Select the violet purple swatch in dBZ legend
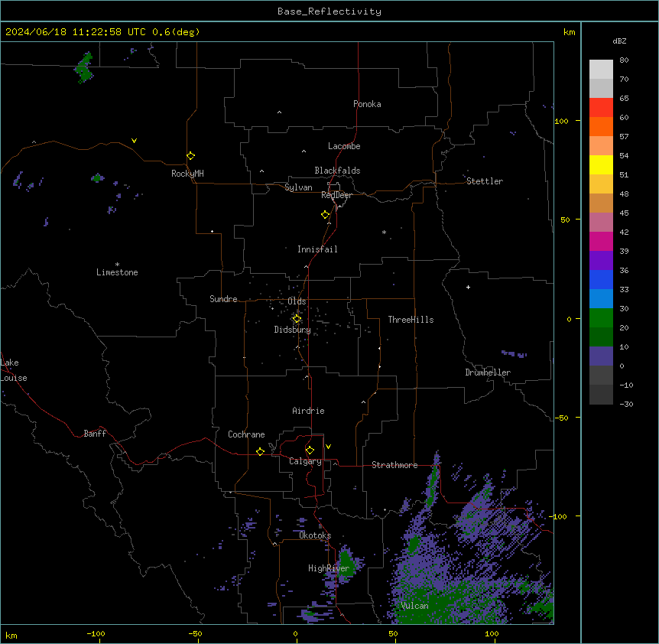 coord(601,260)
